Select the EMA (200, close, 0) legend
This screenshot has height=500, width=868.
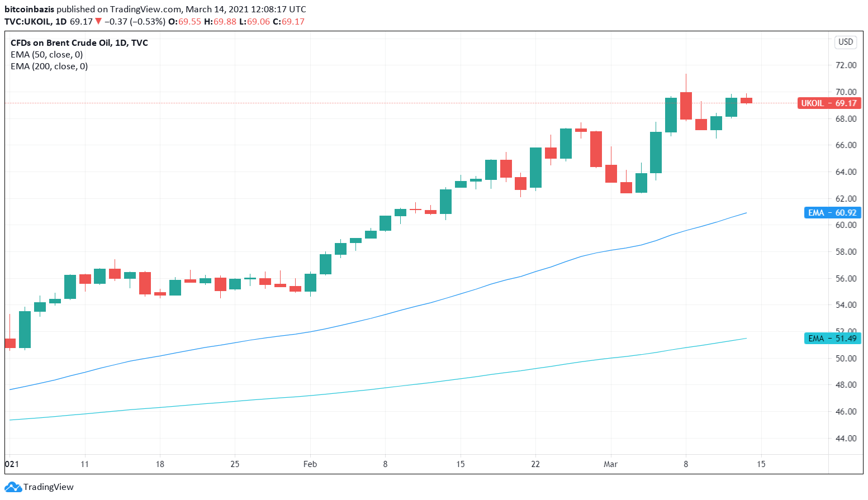pyautogui.click(x=49, y=66)
